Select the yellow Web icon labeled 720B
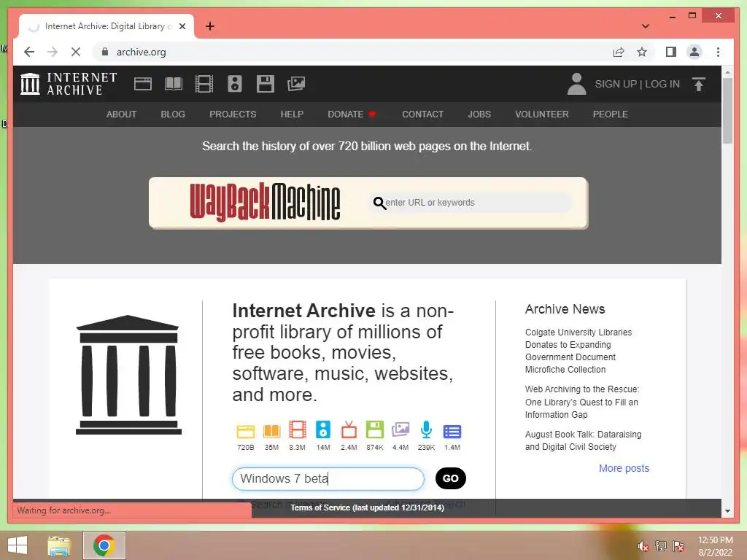Viewport: 747px width, 560px height. [x=245, y=430]
